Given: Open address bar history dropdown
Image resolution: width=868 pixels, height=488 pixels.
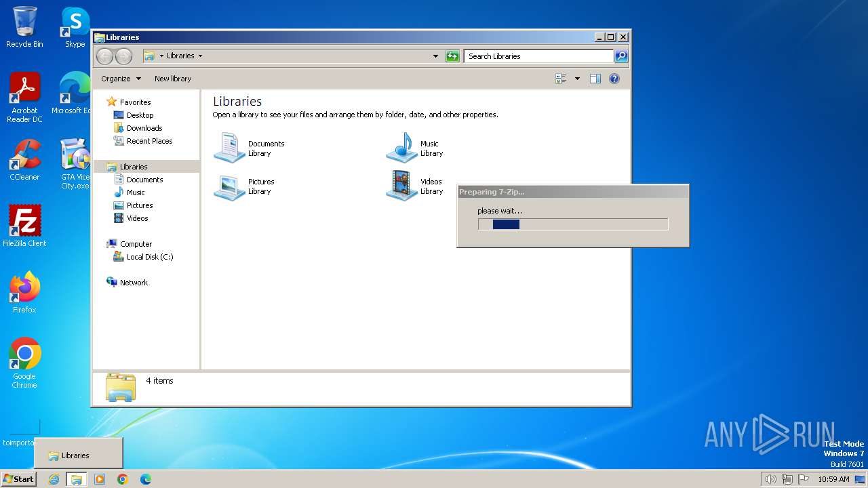Looking at the screenshot, I should tap(435, 56).
